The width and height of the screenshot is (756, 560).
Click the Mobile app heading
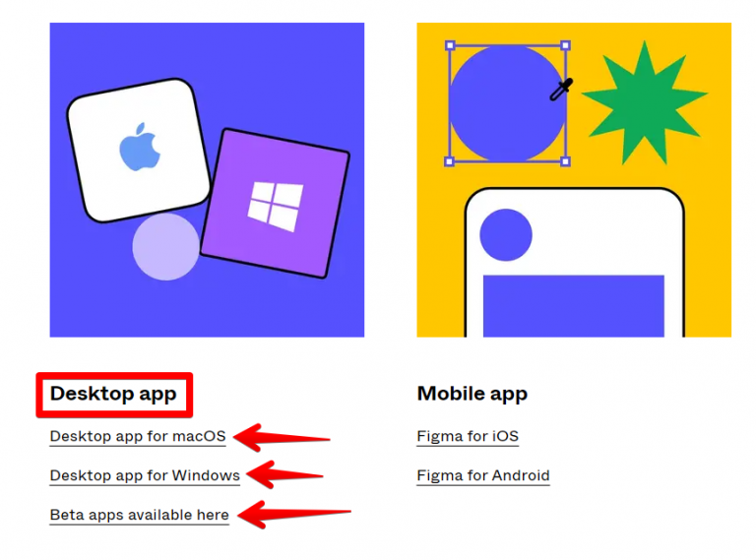[x=472, y=394]
